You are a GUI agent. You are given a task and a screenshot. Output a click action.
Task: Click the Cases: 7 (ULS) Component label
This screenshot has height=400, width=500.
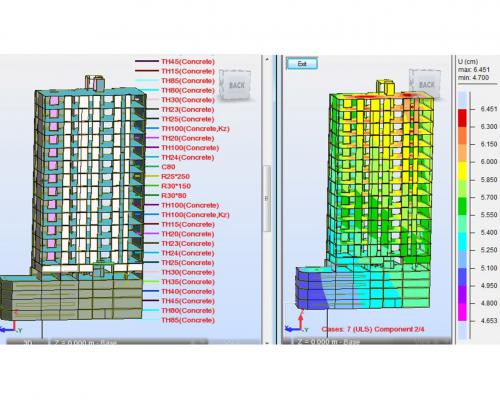tap(373, 329)
